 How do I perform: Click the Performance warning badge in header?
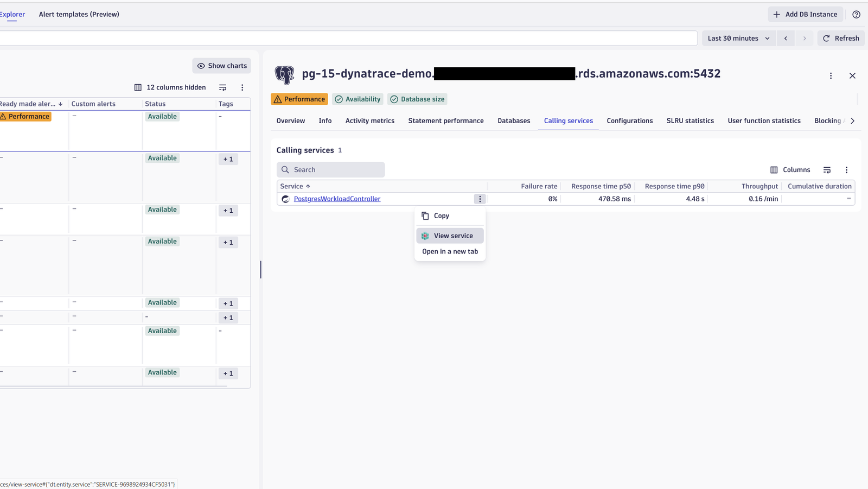pos(299,99)
